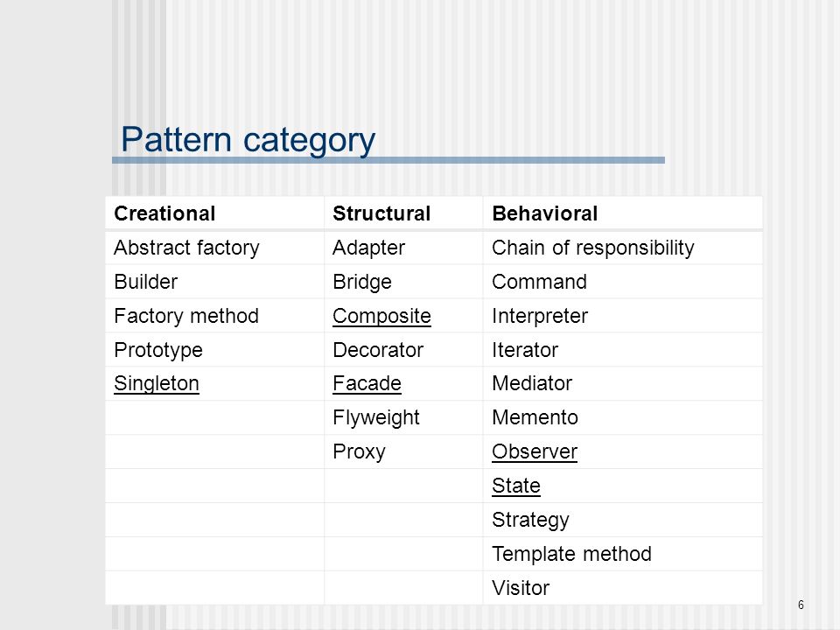Click the Pattern category title
This screenshot has height=630, width=840.
coord(248,140)
